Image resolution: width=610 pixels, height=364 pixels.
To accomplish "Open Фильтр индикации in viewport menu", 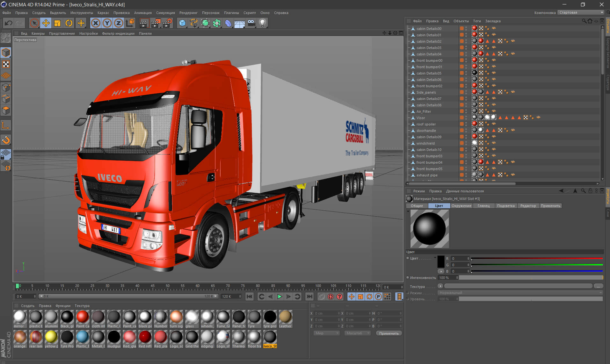I will pos(118,33).
